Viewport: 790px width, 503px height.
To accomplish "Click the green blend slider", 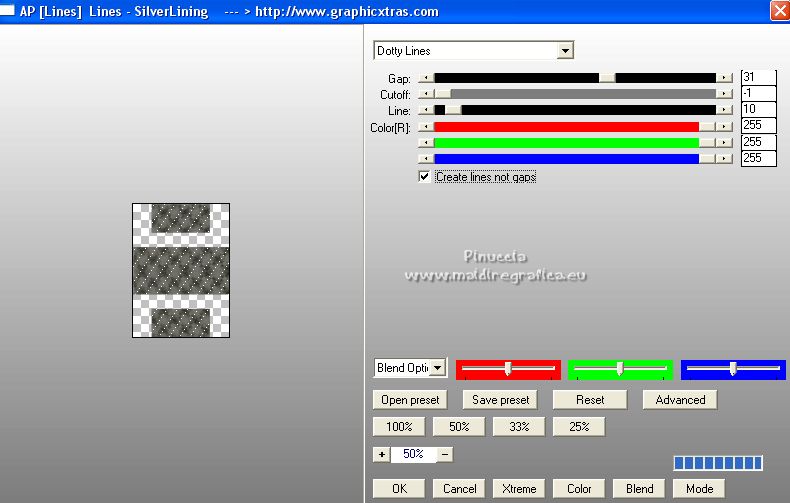I will [620, 369].
